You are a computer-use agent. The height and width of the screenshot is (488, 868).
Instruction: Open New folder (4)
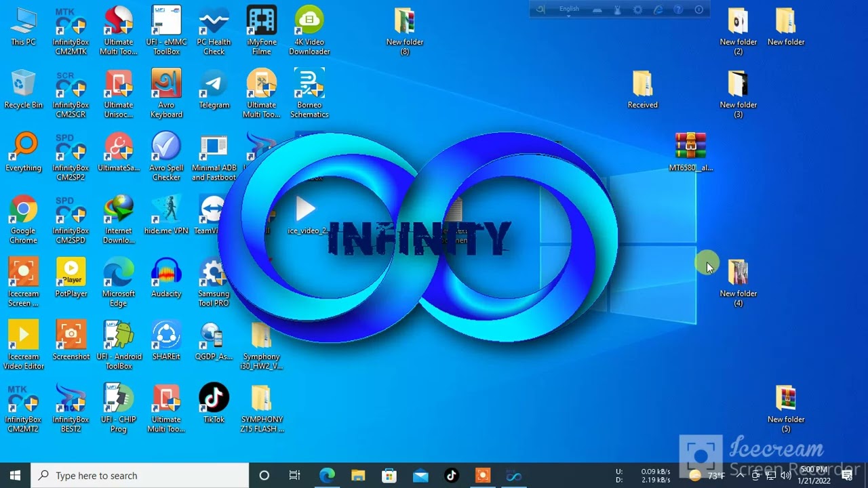[x=738, y=283]
